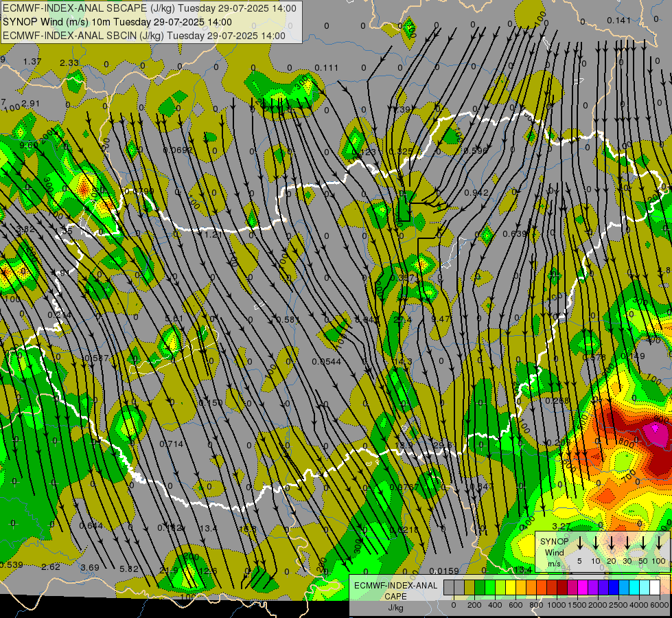
Task: Click the SYNOP label in wind legend
Action: [x=554, y=542]
